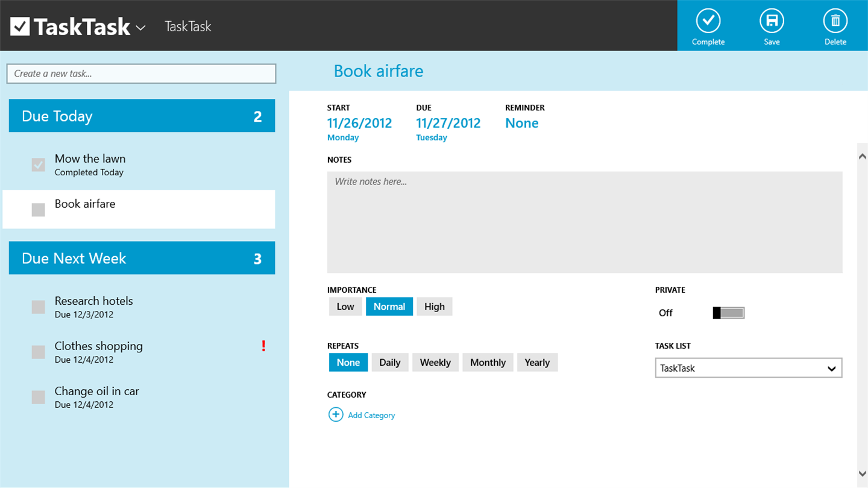Viewport: 868px width, 488px height.
Task: Click the TaskTask list name in header
Action: click(x=188, y=27)
